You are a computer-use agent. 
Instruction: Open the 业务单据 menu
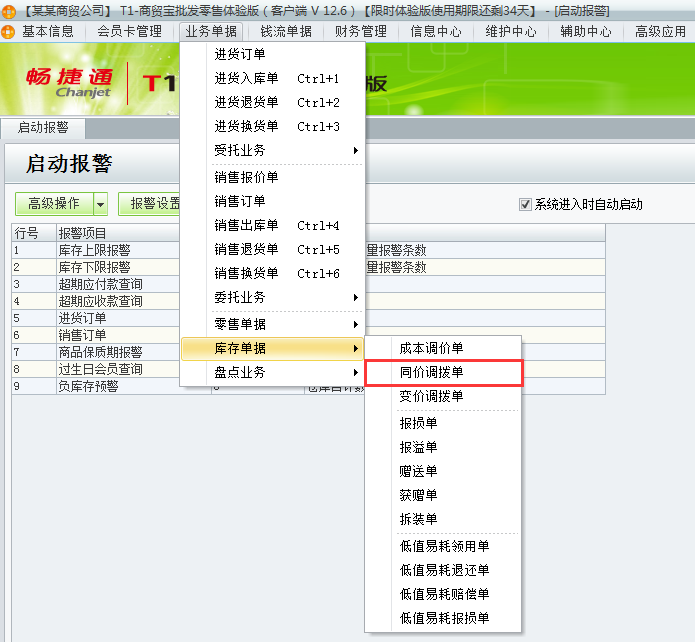[x=211, y=31]
